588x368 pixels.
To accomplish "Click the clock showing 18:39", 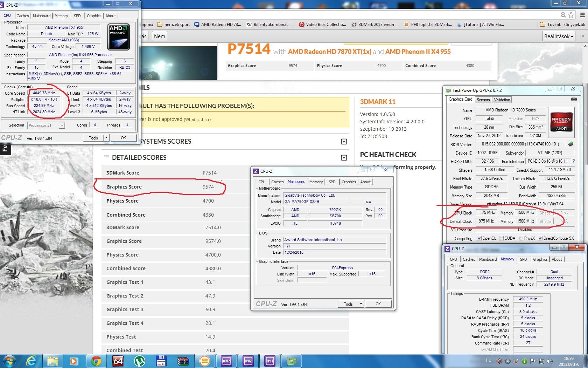I will pos(569,359).
